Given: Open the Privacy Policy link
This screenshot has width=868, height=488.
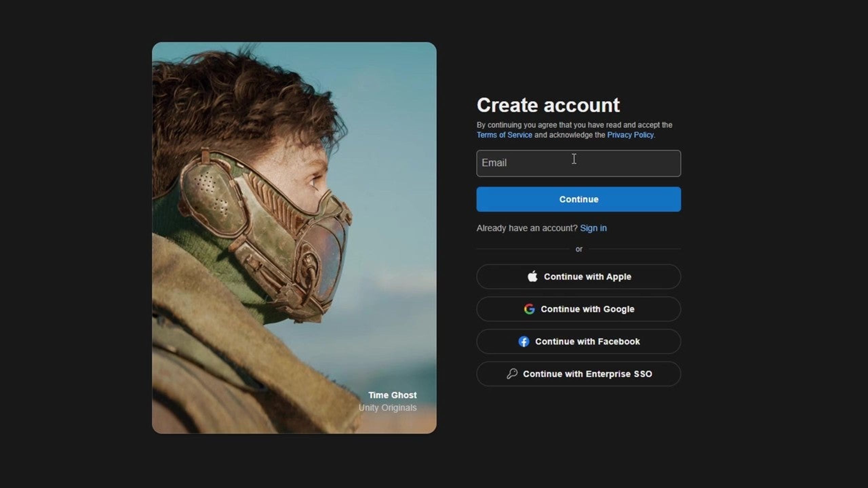Looking at the screenshot, I should 630,135.
